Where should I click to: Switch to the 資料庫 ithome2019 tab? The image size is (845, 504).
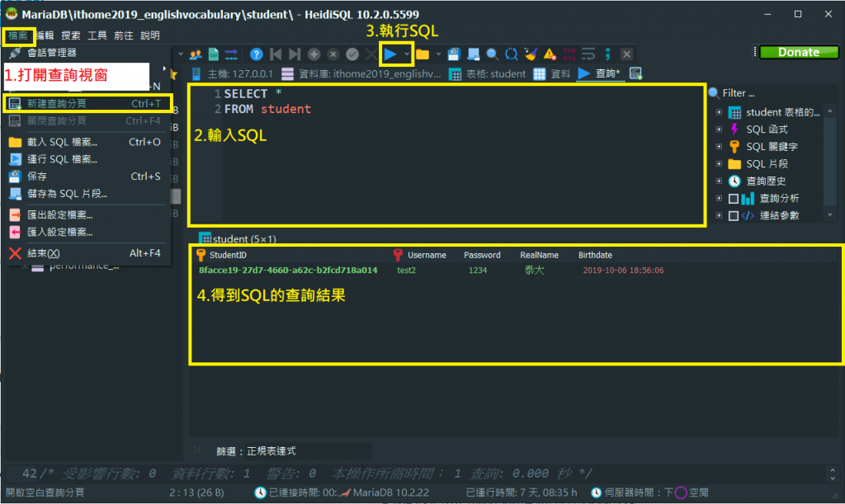[361, 73]
